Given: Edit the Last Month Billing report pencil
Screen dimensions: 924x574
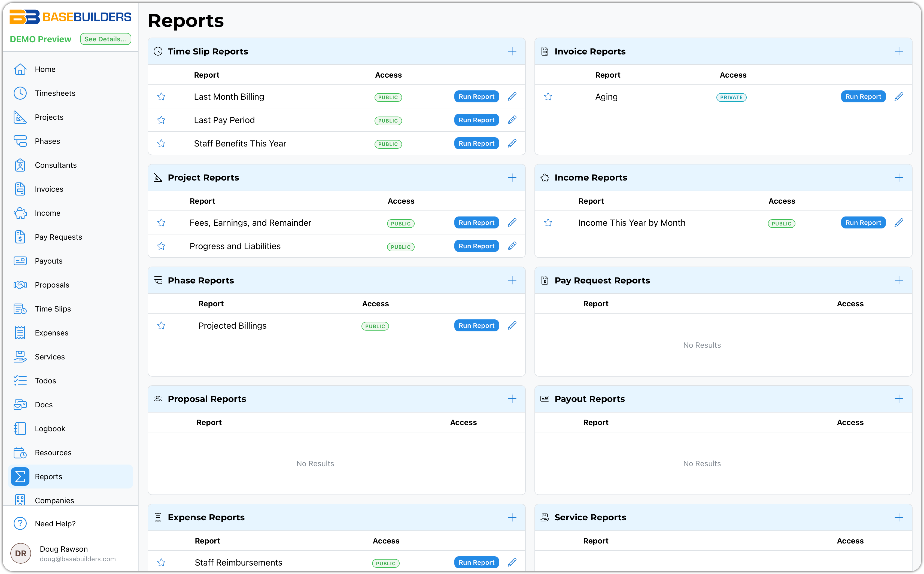Looking at the screenshot, I should tap(512, 96).
